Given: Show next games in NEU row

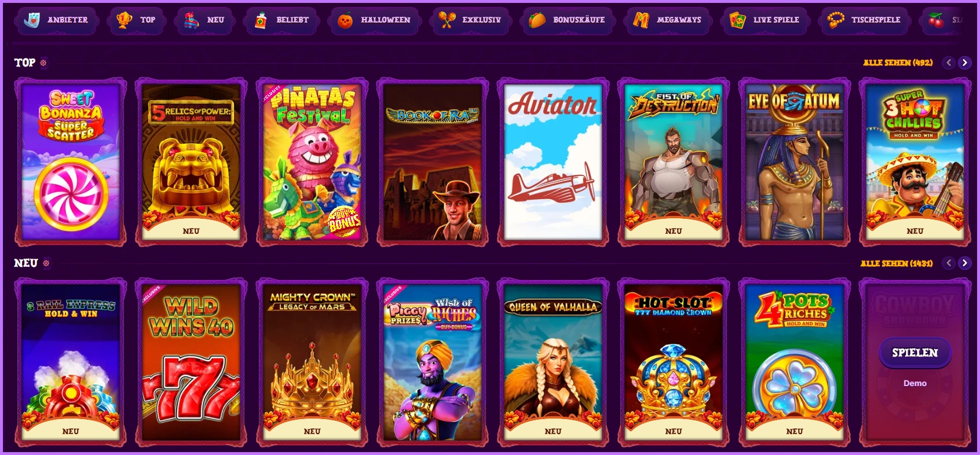Looking at the screenshot, I should (x=964, y=263).
